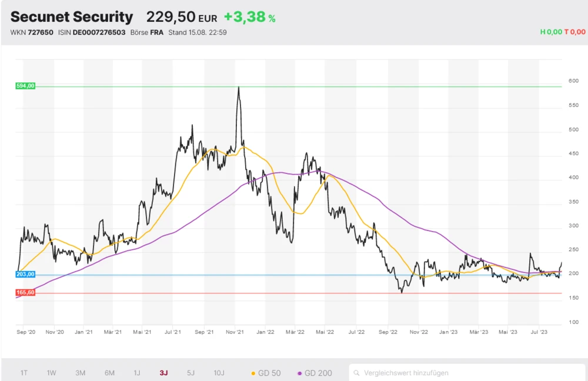Click the Jul '23 axis label
This screenshot has width=588, height=381.
pyautogui.click(x=539, y=332)
